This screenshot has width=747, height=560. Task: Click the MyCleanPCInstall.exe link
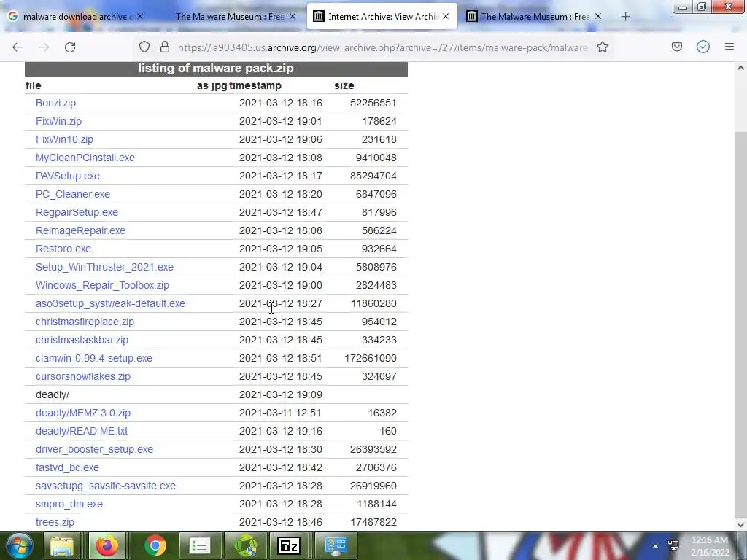point(85,157)
